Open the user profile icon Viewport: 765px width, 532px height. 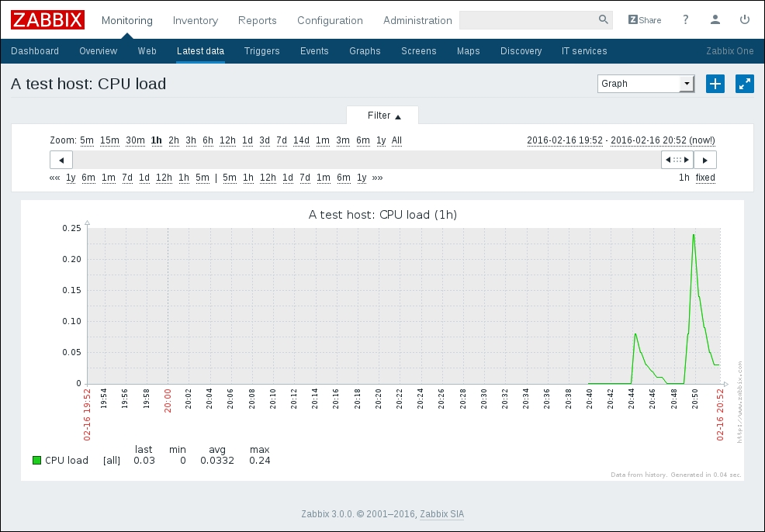(x=715, y=20)
